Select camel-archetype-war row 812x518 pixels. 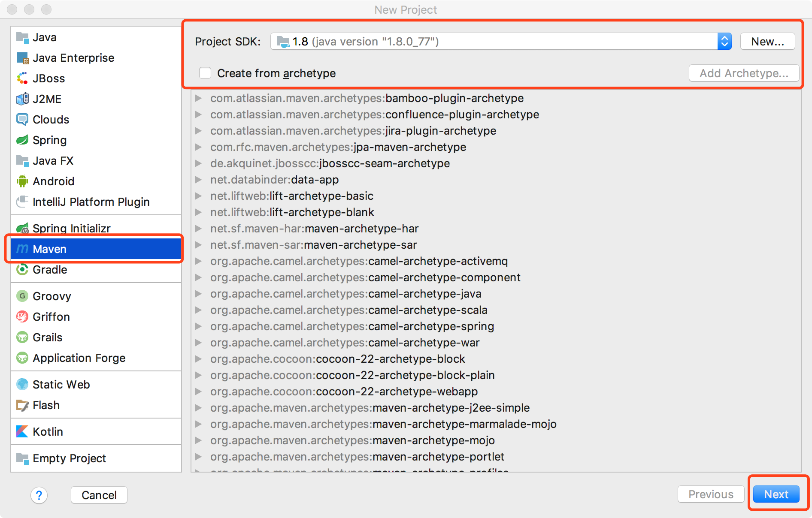pos(496,343)
